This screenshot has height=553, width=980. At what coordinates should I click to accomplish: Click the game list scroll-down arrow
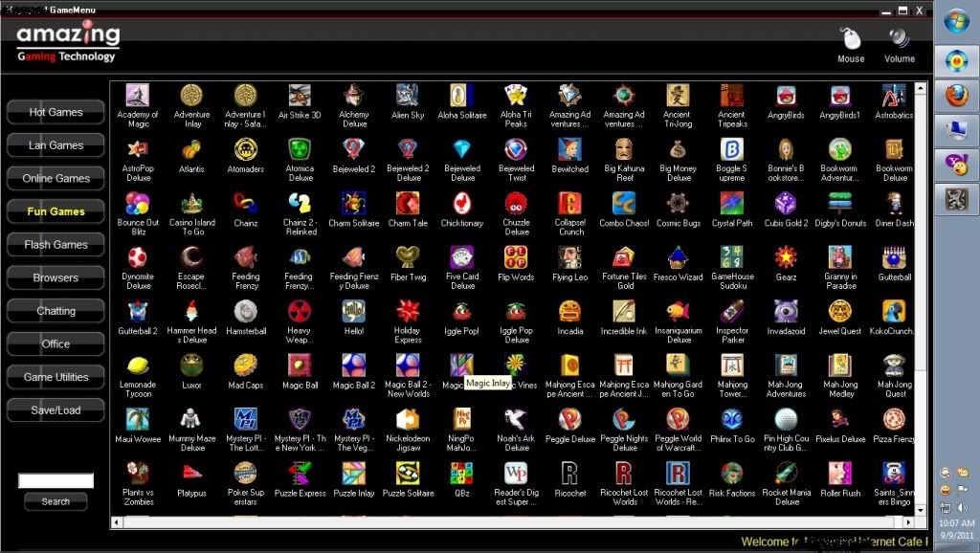point(920,510)
